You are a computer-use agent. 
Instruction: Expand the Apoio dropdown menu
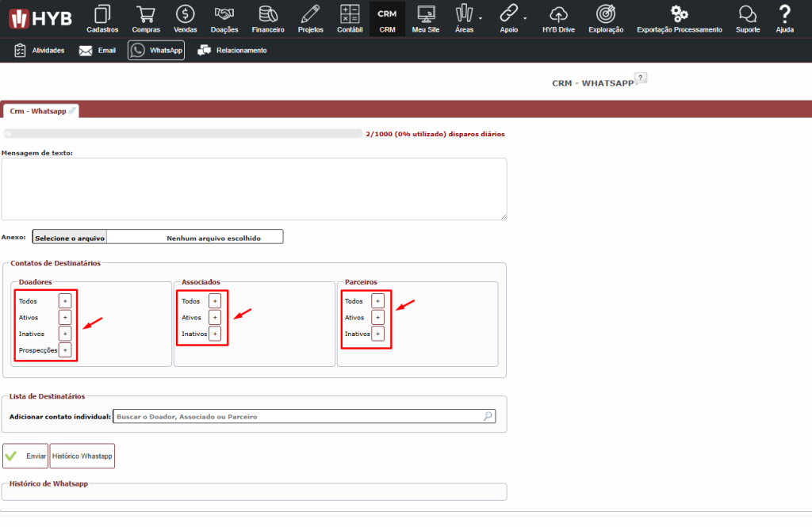pyautogui.click(x=510, y=18)
